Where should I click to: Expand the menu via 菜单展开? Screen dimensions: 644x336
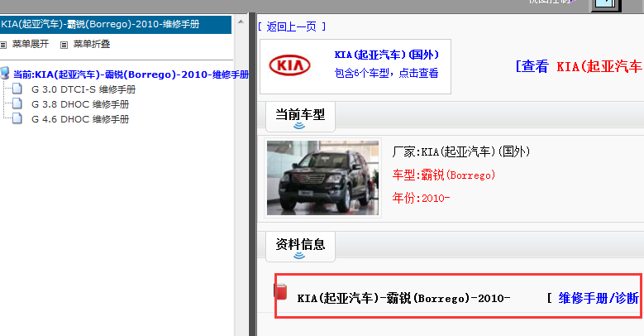(30, 44)
